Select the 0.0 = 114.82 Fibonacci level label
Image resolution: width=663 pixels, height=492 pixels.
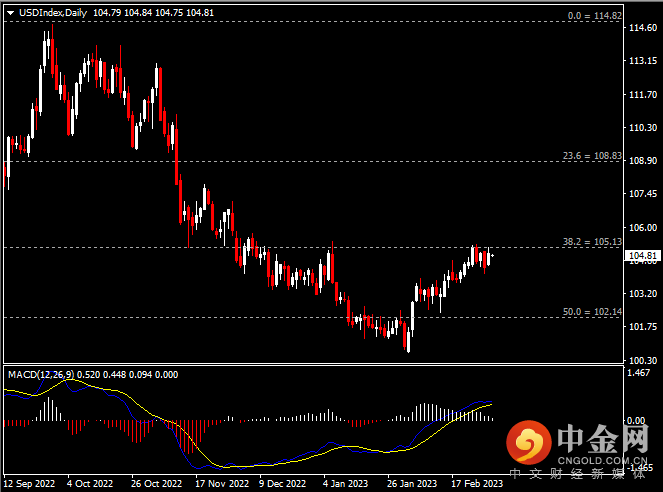pos(594,16)
